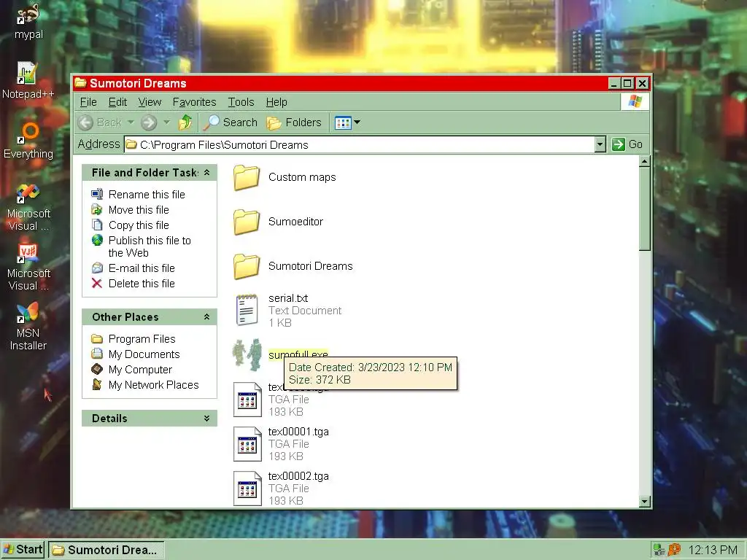Open the Visual J# desktop shortcut
Image resolution: width=747 pixels, height=560 pixels.
[x=28, y=267]
